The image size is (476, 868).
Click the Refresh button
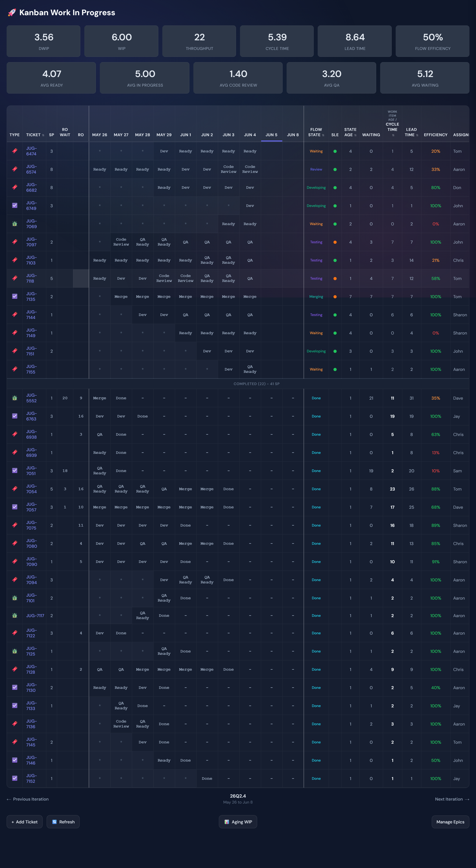pos(63,822)
